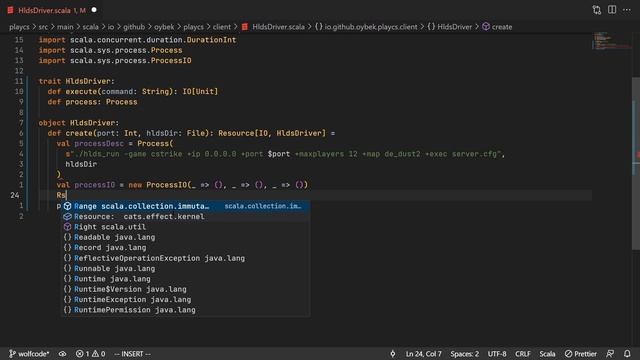This screenshot has height=360, width=640.
Task: Click the braces icon beside RuntimePermission suggestion
Action: click(x=67, y=310)
